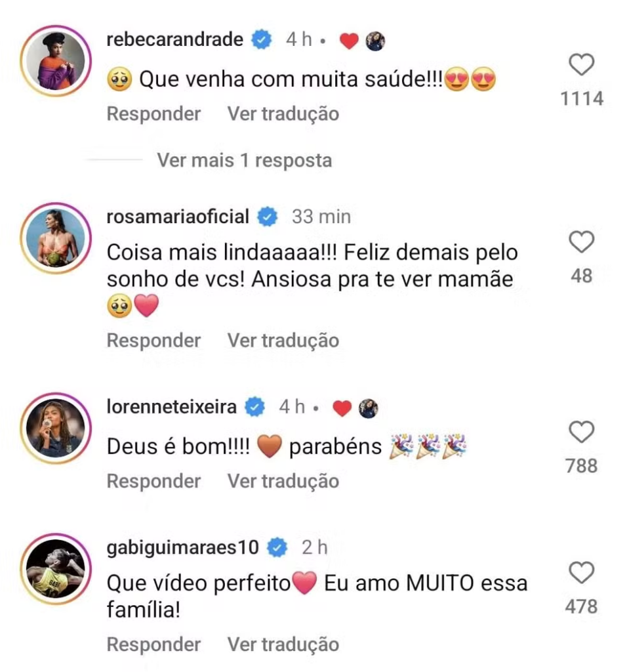Reply to rebecarandrade's comment via Responder
This screenshot has height=672, width=627.
(x=153, y=114)
